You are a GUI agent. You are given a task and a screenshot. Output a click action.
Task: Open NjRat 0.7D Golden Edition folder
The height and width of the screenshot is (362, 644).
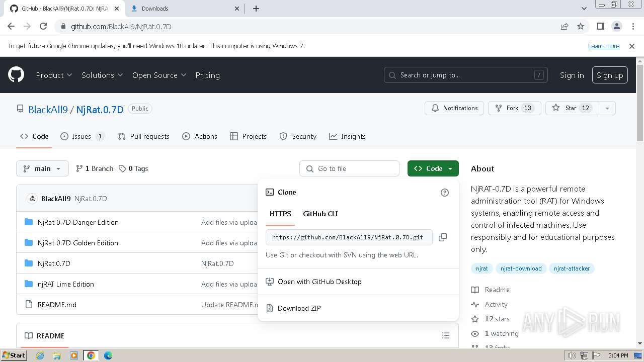pyautogui.click(x=78, y=243)
